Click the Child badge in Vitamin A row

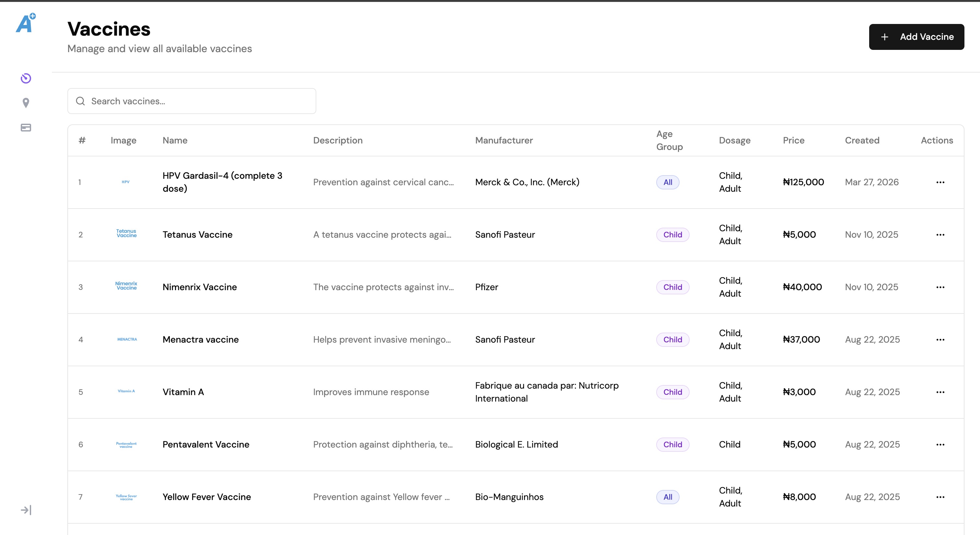click(672, 392)
